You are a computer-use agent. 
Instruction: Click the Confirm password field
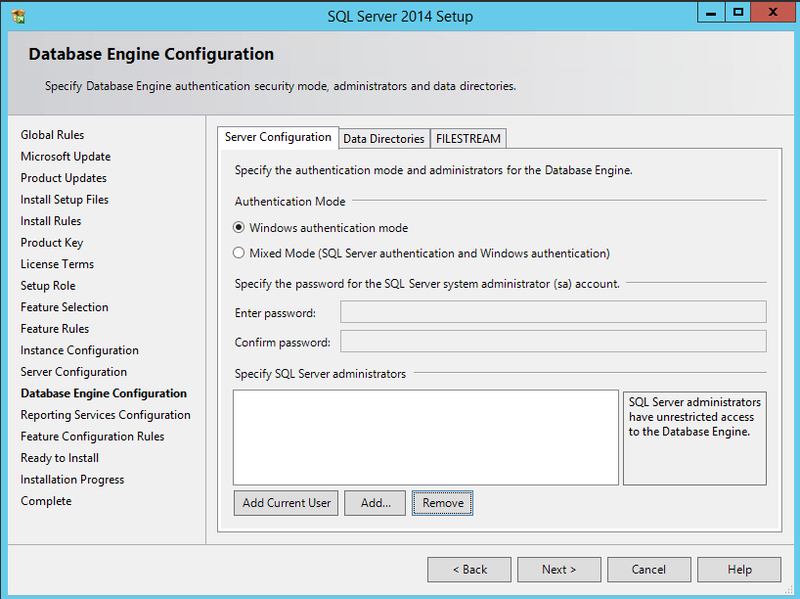[x=552, y=342]
